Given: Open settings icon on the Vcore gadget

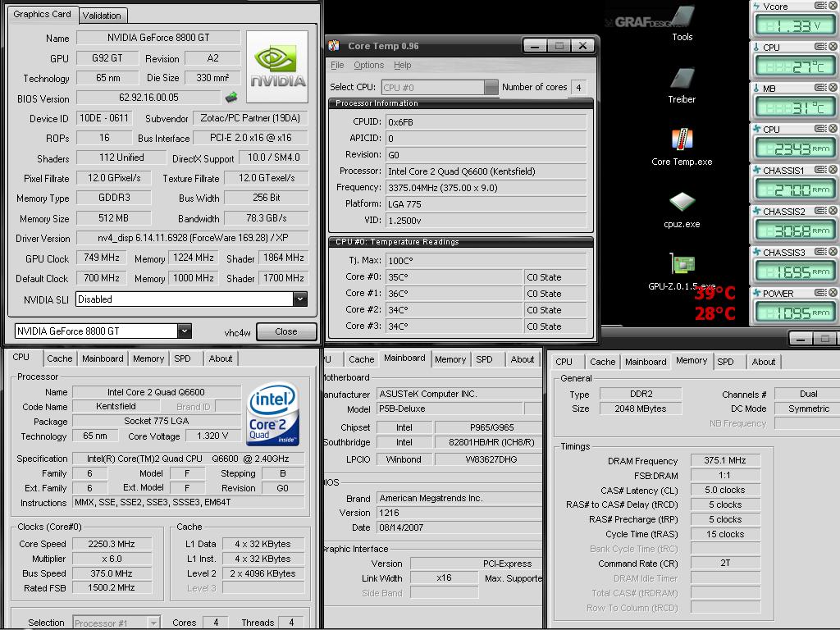Looking at the screenshot, I should tap(820, 6).
